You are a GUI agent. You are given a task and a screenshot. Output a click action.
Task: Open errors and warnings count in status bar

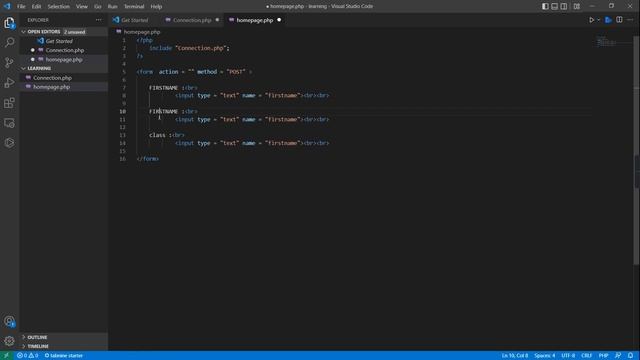(x=27, y=356)
